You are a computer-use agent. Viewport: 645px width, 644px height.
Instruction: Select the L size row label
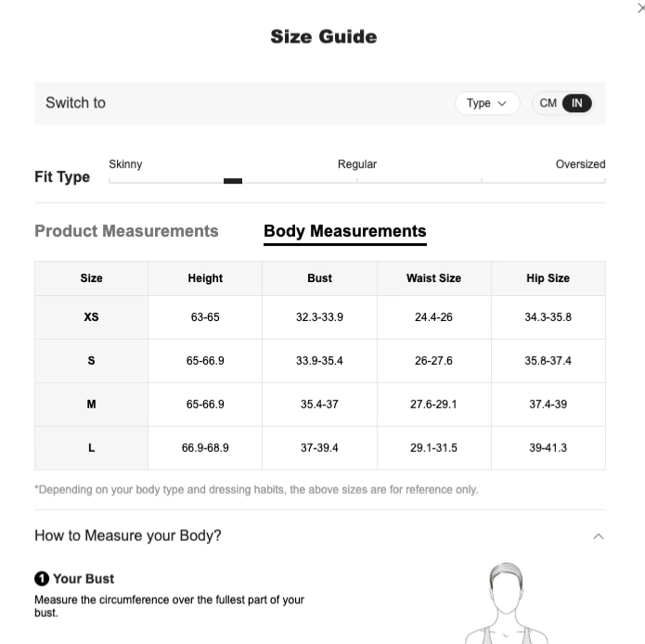[x=91, y=448]
